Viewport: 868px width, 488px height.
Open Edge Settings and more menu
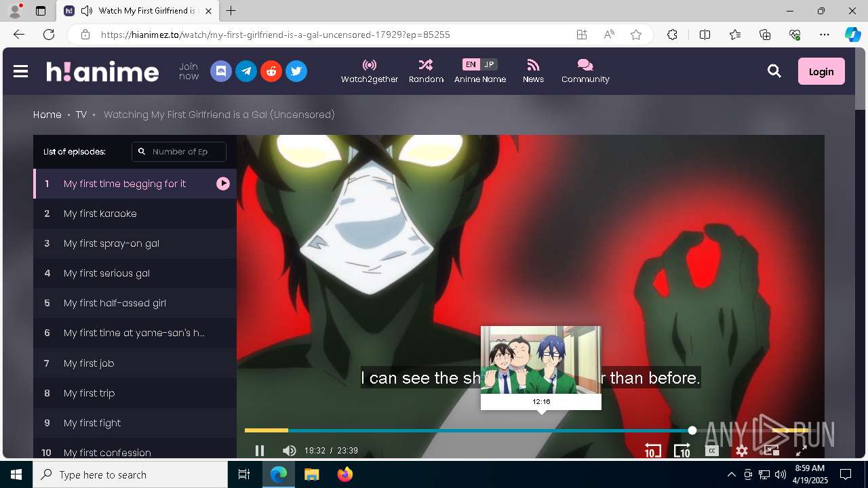(825, 35)
